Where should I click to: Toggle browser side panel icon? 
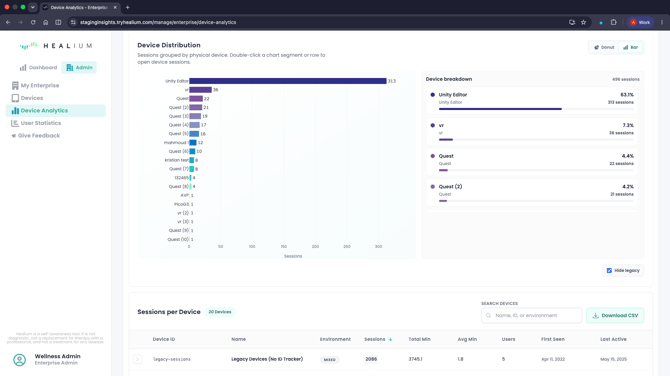pos(58,22)
